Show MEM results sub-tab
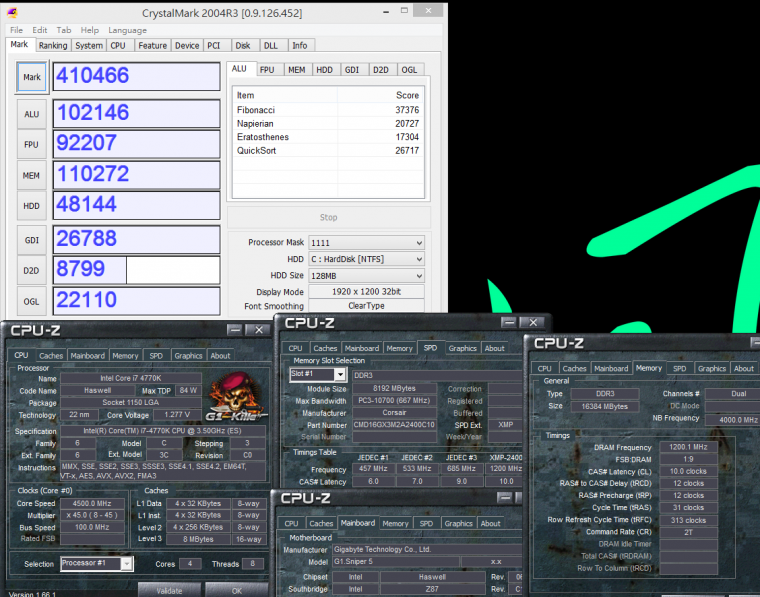 pyautogui.click(x=297, y=70)
